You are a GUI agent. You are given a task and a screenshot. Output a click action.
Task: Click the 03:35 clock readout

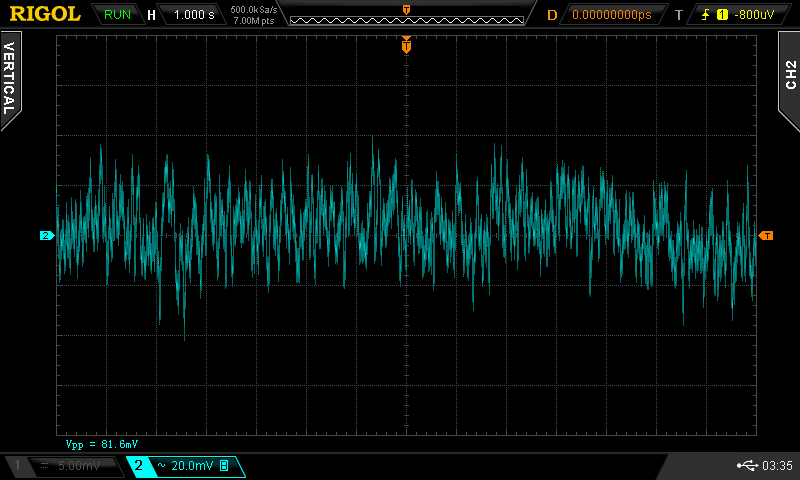pos(778,466)
